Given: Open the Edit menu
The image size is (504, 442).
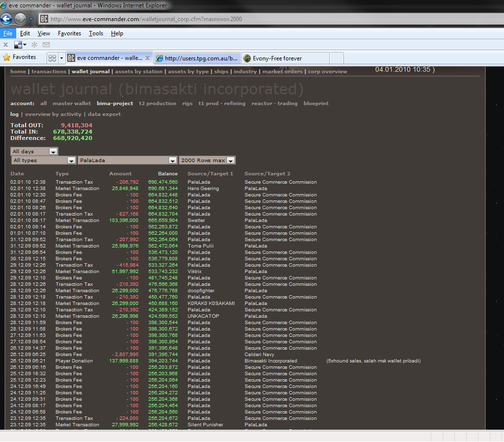Looking at the screenshot, I should click(x=25, y=33).
